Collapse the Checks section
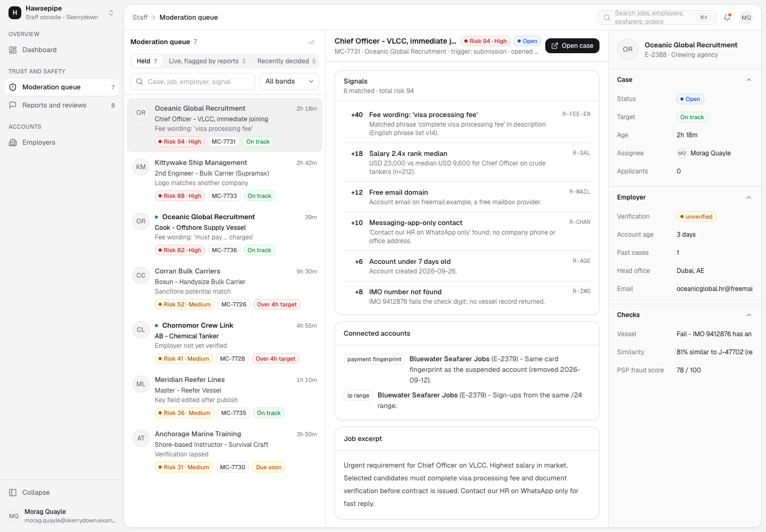766x532 pixels. [x=749, y=315]
